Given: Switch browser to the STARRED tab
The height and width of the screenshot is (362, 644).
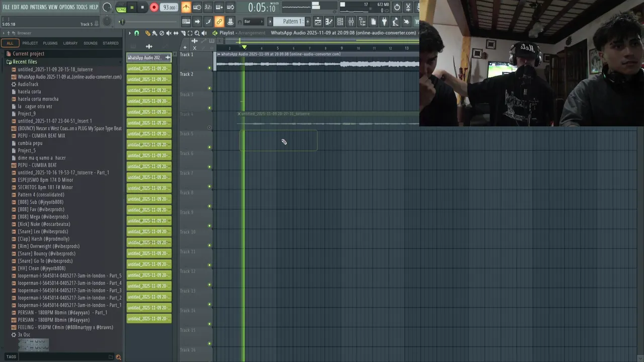Looking at the screenshot, I should tap(111, 43).
